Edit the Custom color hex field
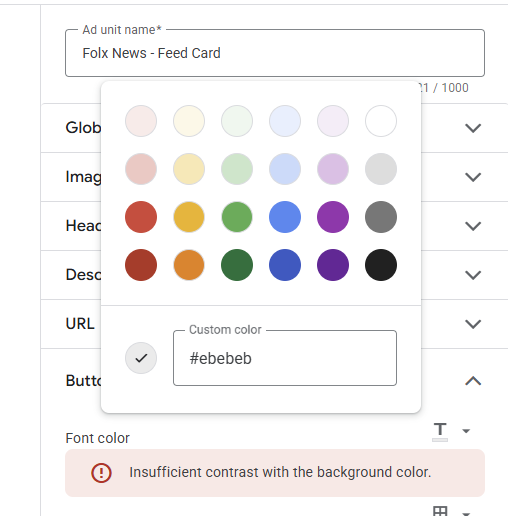 [x=285, y=358]
